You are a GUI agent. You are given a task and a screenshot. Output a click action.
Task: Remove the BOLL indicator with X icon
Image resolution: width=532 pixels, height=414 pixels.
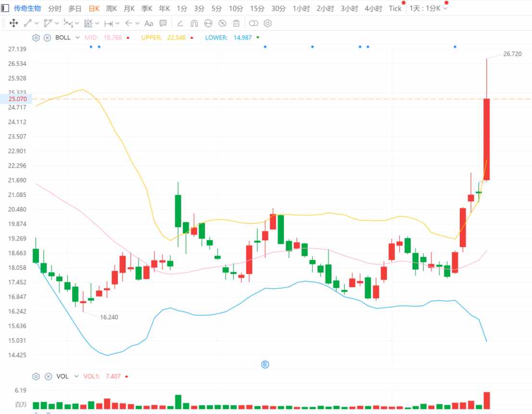(47, 38)
